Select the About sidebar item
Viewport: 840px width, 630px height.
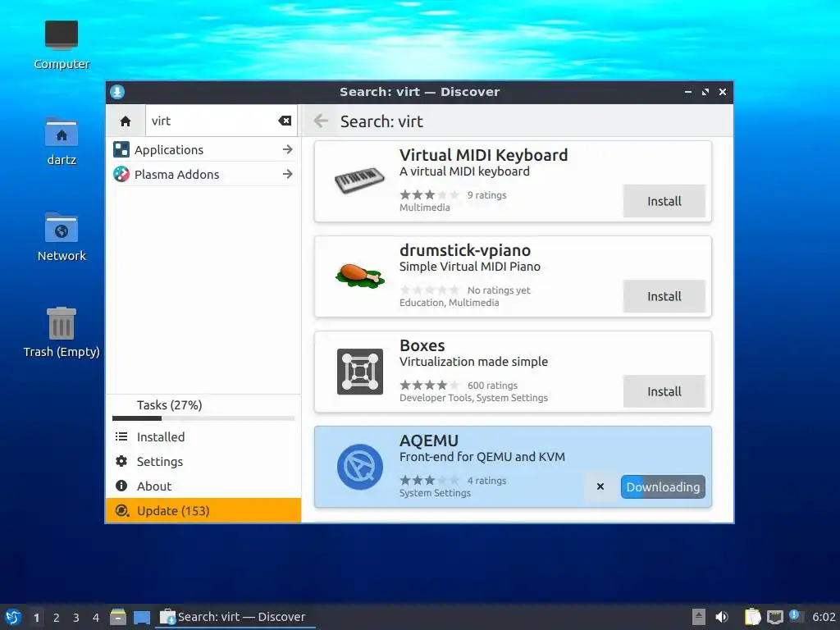pos(203,486)
